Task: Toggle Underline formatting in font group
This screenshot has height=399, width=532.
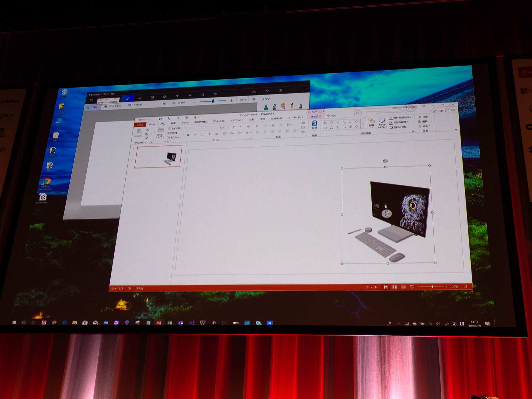Action: click(202, 134)
